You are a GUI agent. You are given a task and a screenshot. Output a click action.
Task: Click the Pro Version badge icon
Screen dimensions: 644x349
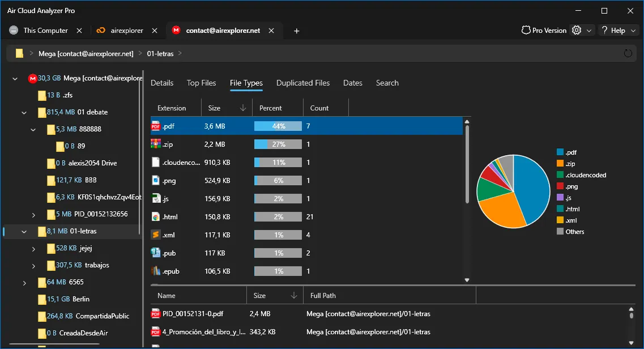(526, 31)
